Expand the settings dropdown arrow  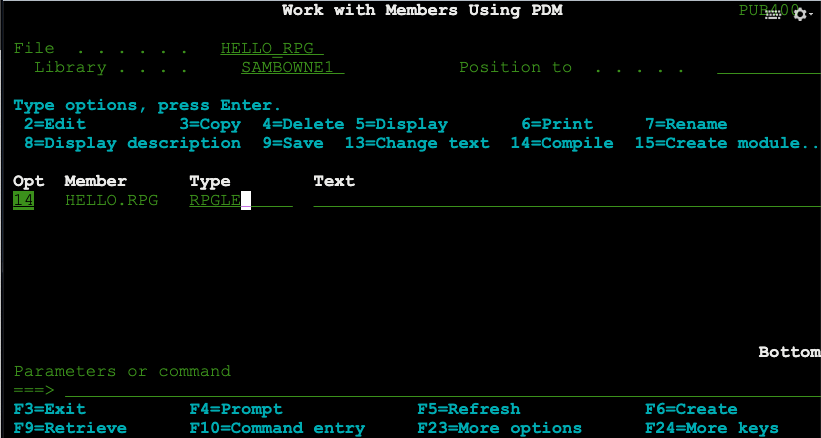click(x=810, y=15)
